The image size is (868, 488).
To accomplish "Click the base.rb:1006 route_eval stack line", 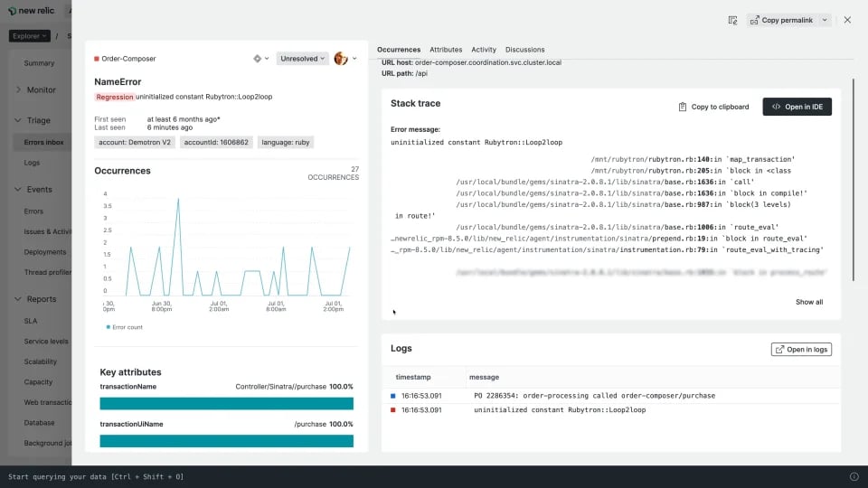I will pyautogui.click(x=618, y=228).
